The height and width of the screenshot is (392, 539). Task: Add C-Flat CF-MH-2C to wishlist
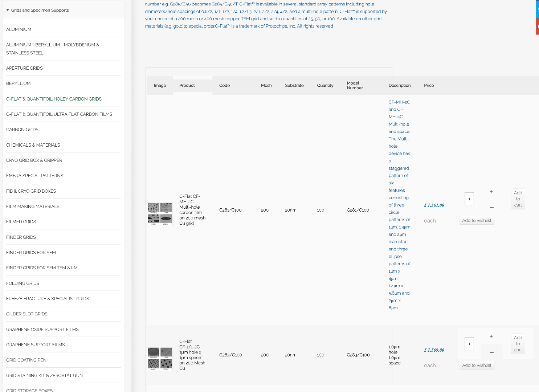tap(477, 220)
